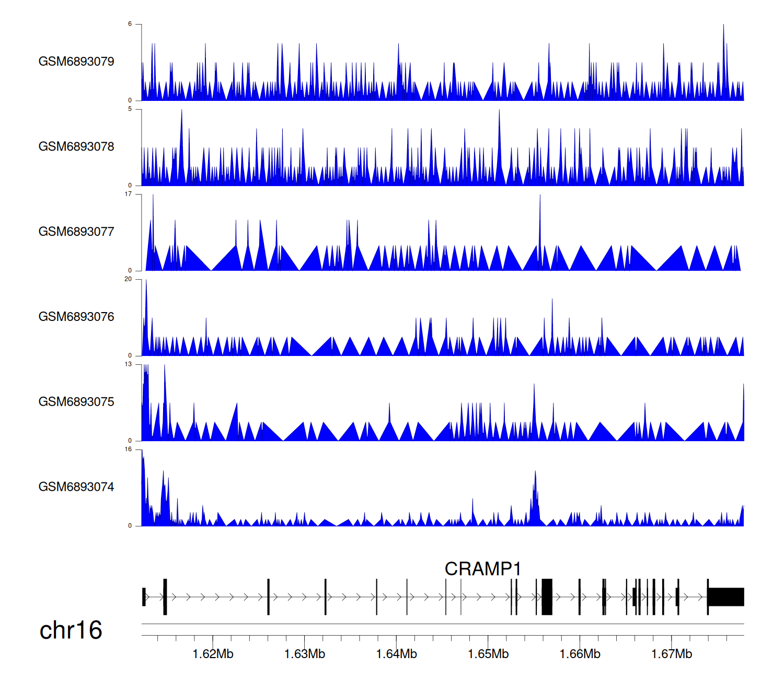Click the y-axis maximum 17 on GSM6893077
The width and height of the screenshot is (784, 690).
pos(128,194)
